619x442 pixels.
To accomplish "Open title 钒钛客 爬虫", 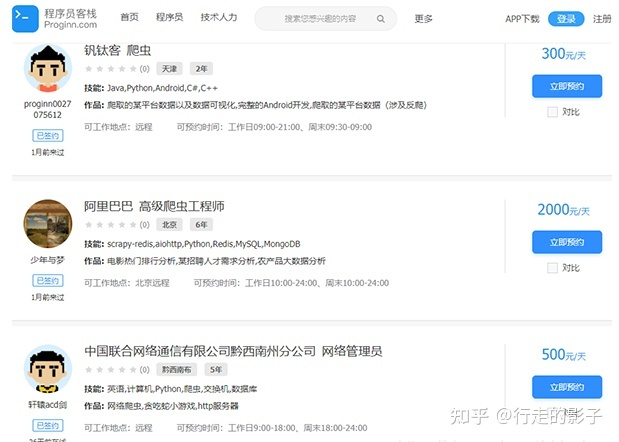I will point(117,51).
